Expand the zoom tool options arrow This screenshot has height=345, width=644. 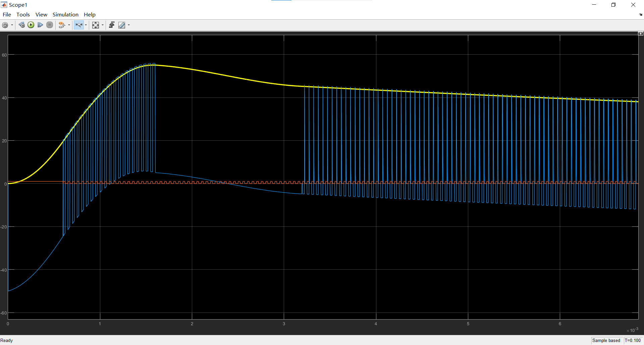click(86, 25)
